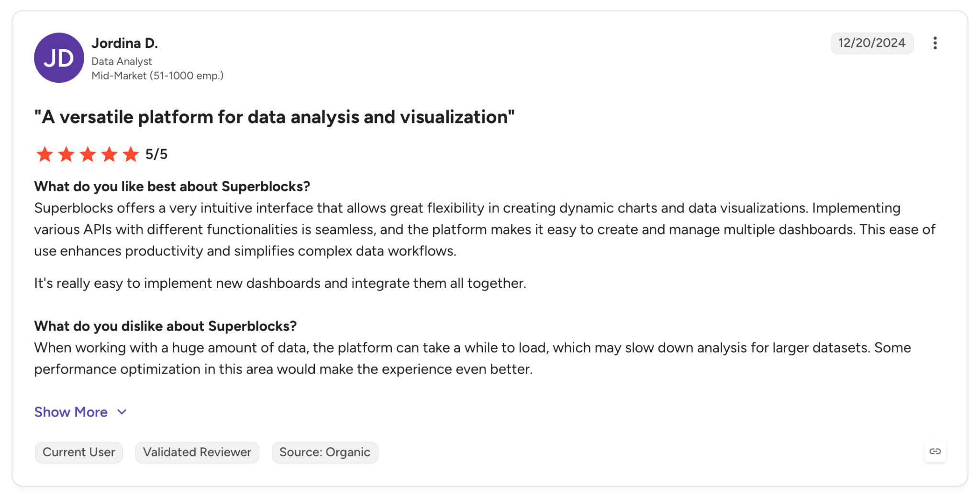Click the fourth rating star
The width and height of the screenshot is (980, 496).
(x=109, y=154)
